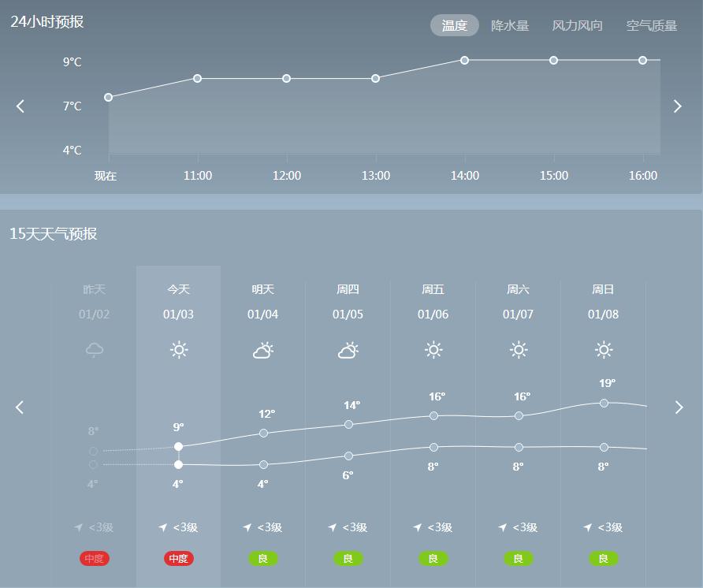The width and height of the screenshot is (703, 588).
Task: Go to next hours in 24小时预报
Action: (x=678, y=106)
